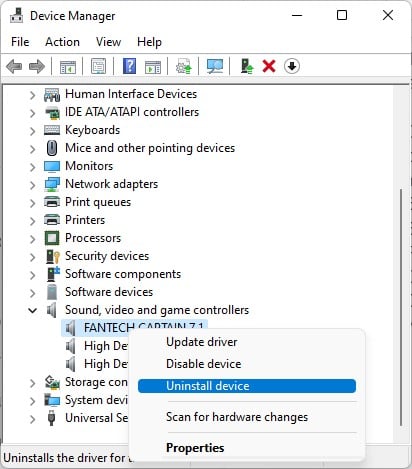The height and width of the screenshot is (469, 412).
Task: Open the Action menu
Action: [62, 42]
